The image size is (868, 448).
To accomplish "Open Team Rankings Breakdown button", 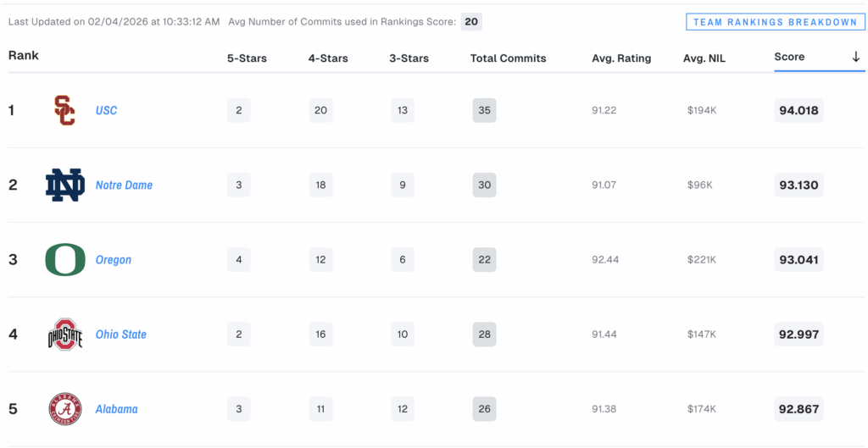I will [775, 22].
